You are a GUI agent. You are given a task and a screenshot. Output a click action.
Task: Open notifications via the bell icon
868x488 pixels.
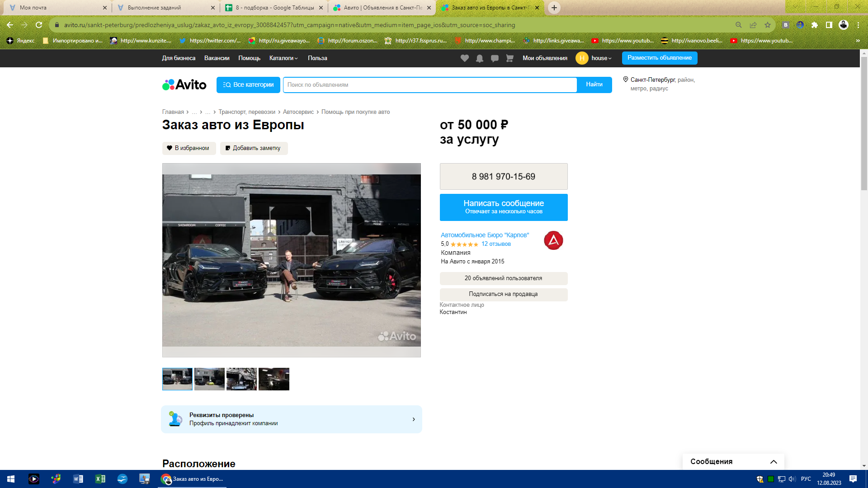pyautogui.click(x=479, y=58)
